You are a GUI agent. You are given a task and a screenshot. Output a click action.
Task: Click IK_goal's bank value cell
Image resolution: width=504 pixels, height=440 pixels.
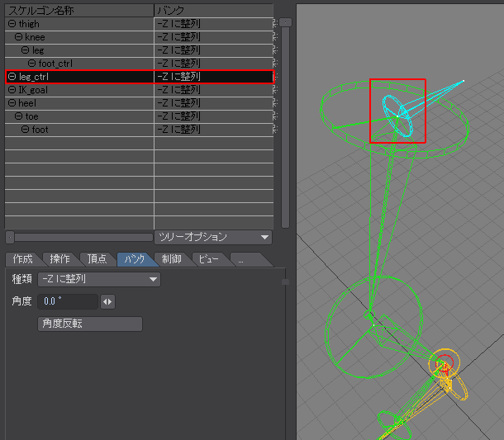point(214,90)
